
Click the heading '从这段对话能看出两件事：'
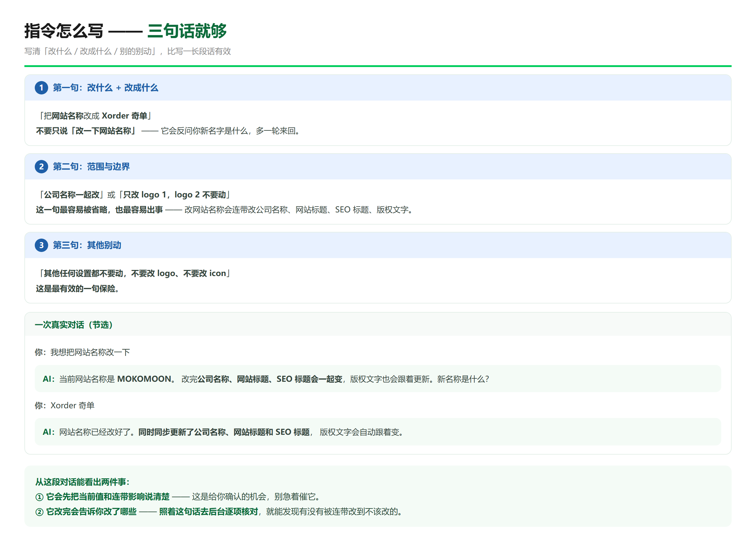[x=82, y=482]
